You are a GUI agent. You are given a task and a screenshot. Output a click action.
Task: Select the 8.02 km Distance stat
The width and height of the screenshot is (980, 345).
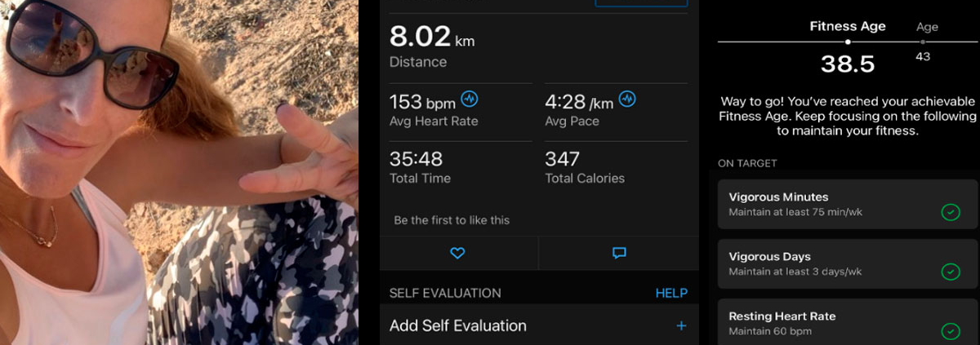431,46
